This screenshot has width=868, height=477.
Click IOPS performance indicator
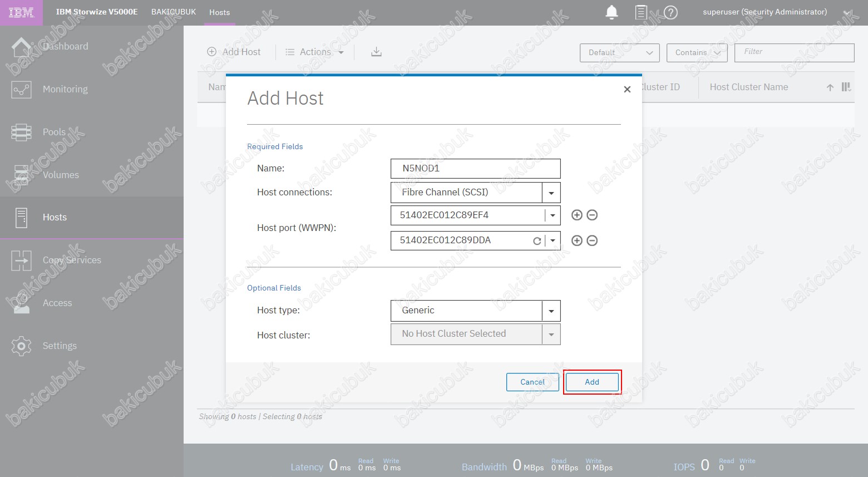coord(714,465)
